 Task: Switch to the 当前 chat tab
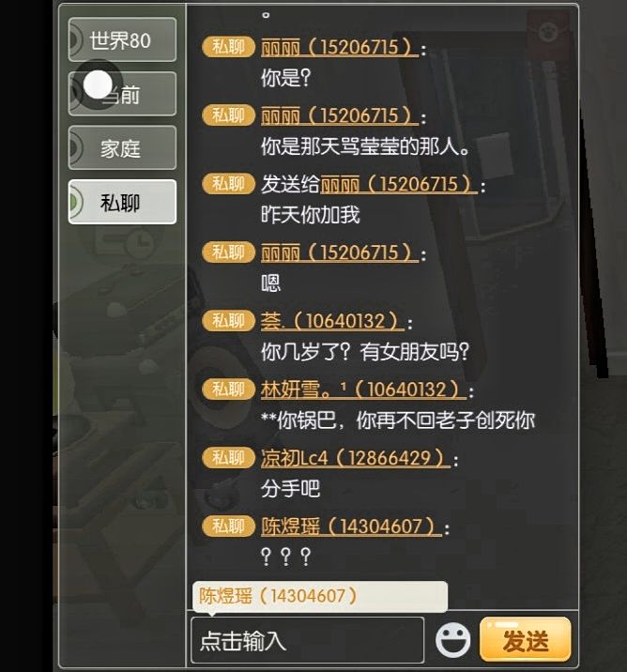122,94
